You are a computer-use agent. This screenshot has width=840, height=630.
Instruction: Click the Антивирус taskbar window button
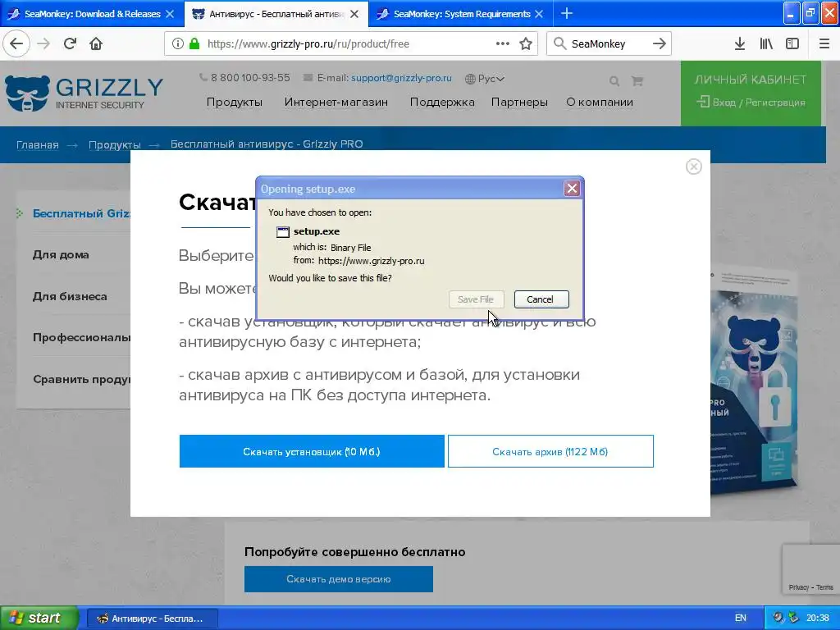152,619
